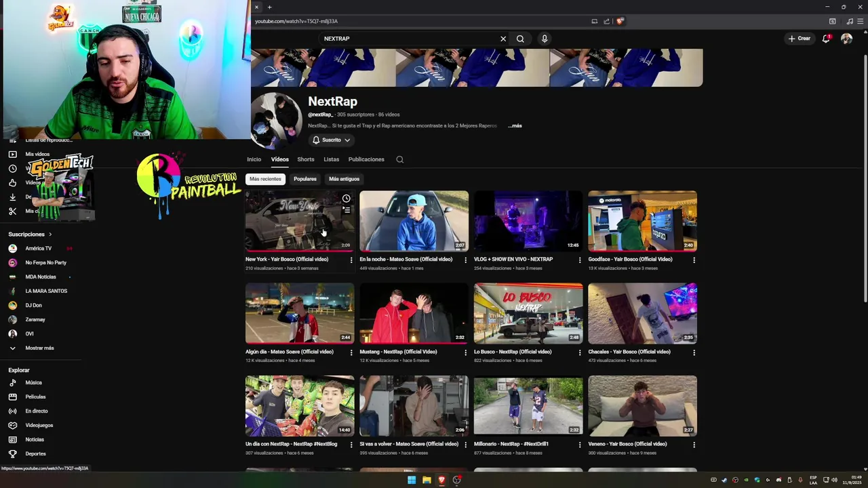Open Descargas via the sidebar download arrow icon
This screenshot has width=868, height=488.
12,197
